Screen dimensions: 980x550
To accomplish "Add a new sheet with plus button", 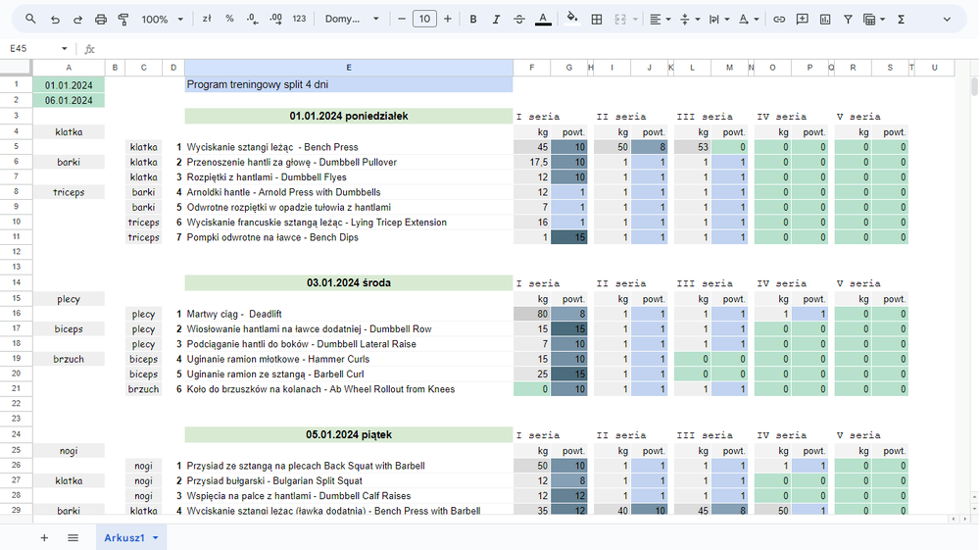I will 44,538.
